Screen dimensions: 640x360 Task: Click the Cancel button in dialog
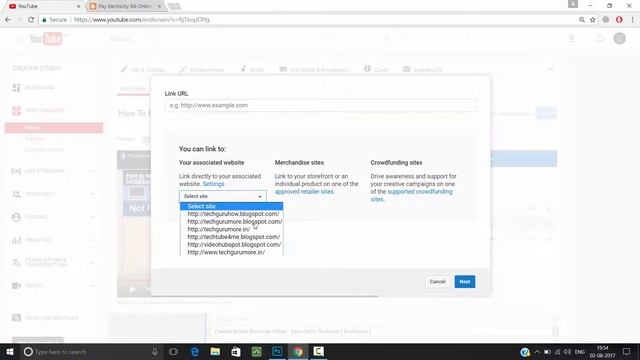coord(437,282)
